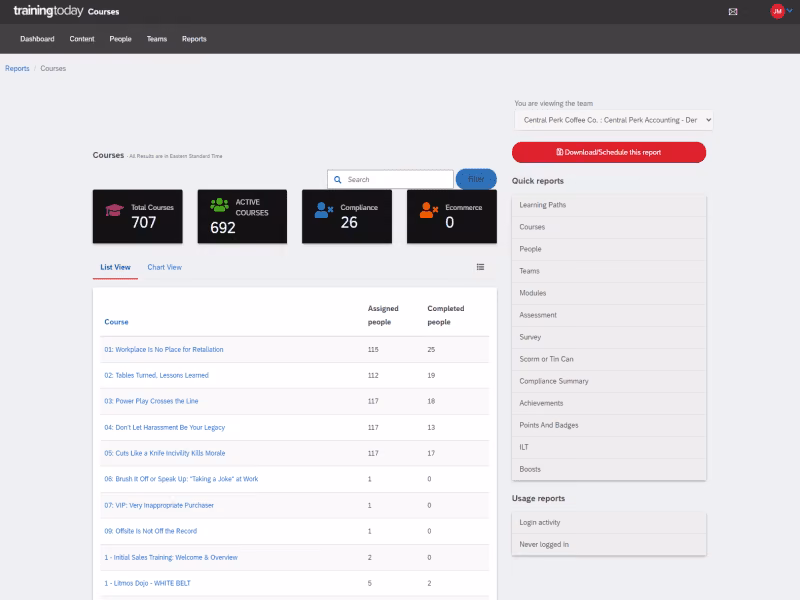This screenshot has height=600, width=800.
Task: Open 03: Power Play Crosses the Line
Action: [151, 401]
